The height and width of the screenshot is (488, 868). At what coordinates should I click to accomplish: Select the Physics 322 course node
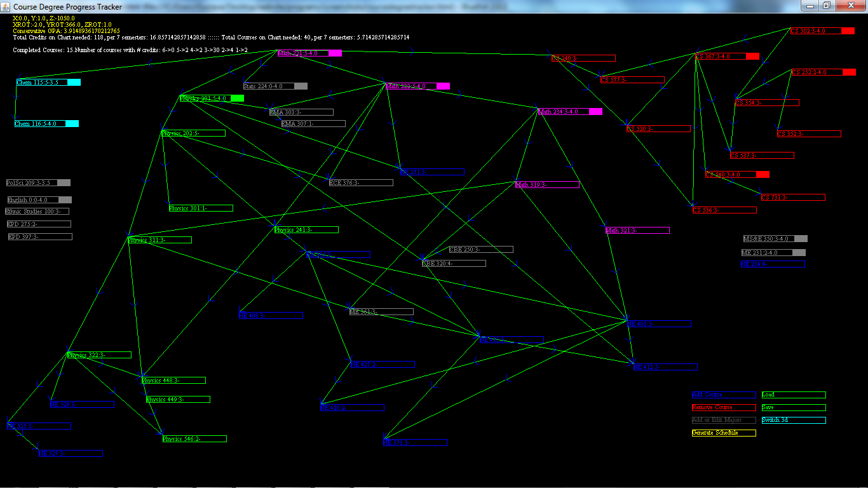tap(99, 355)
